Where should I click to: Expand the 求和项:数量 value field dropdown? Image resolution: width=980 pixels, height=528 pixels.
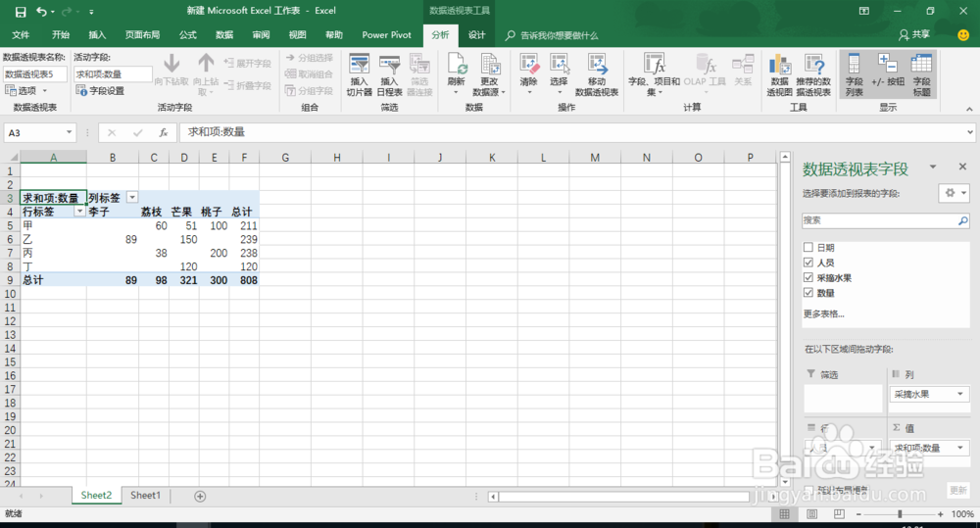point(960,448)
